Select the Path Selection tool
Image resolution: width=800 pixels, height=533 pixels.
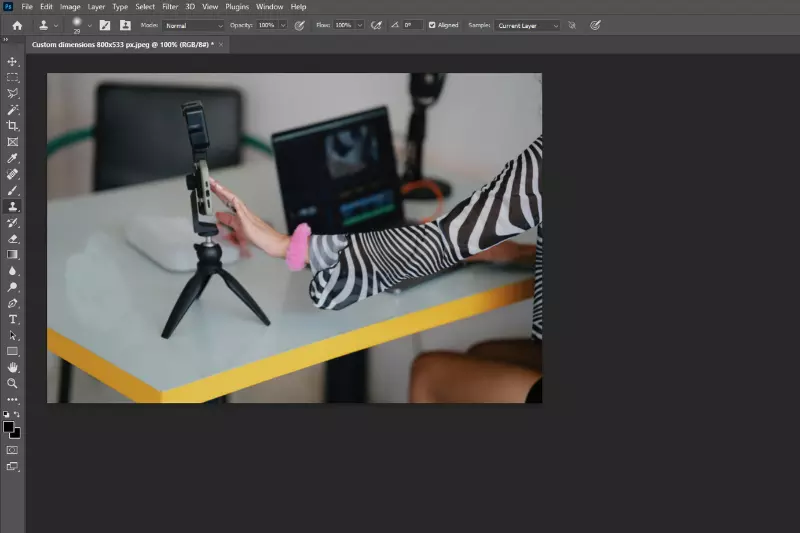pos(12,336)
